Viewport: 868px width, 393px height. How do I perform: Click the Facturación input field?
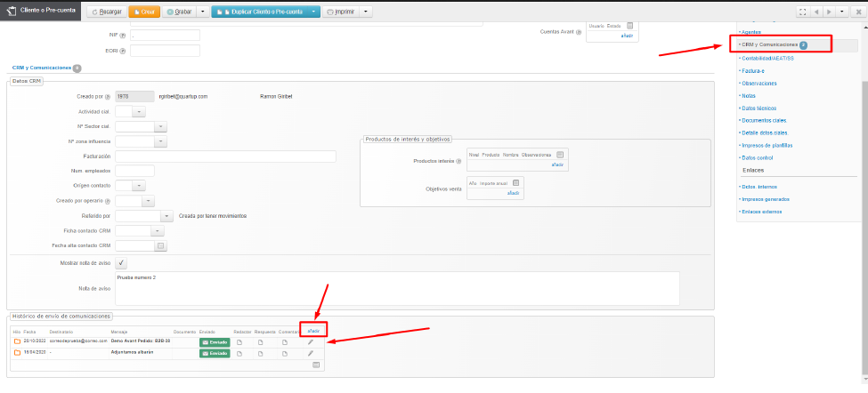pyautogui.click(x=225, y=156)
